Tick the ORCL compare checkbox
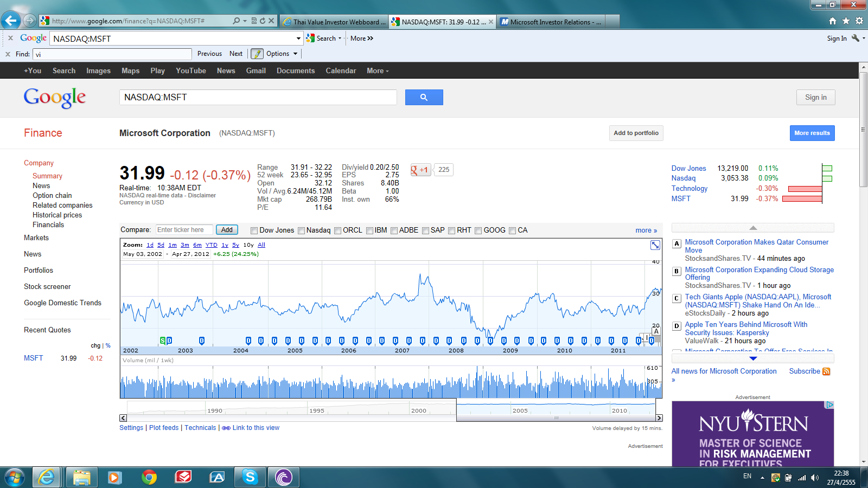Image resolution: width=868 pixels, height=488 pixels. point(337,230)
